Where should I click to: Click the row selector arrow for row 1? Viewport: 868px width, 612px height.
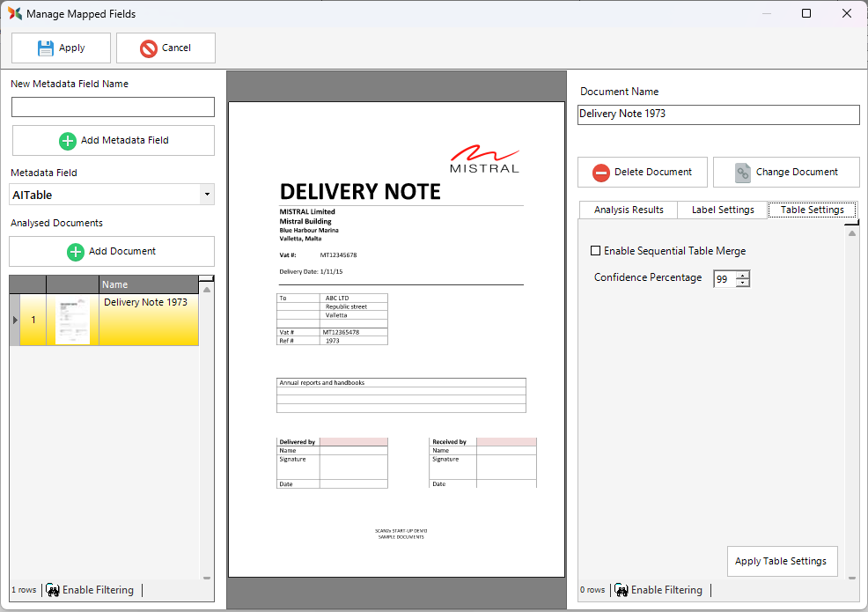coord(14,320)
